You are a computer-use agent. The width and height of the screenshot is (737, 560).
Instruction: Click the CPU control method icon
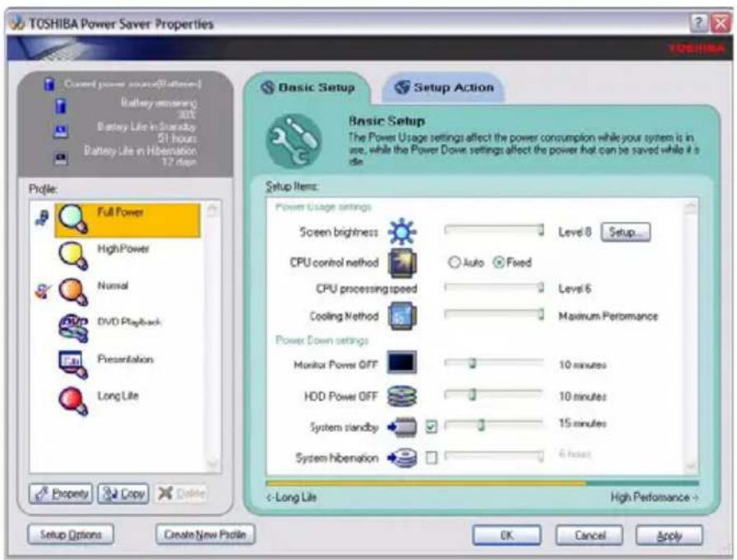(402, 262)
